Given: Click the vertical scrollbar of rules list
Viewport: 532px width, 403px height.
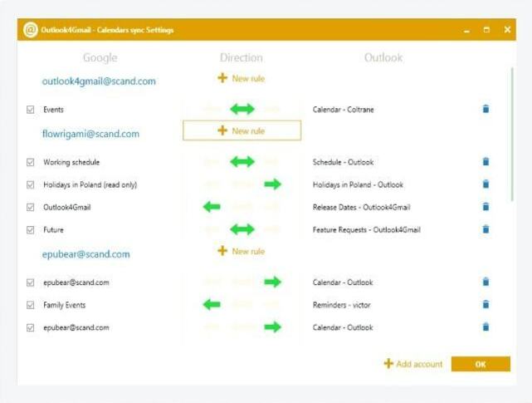Looking at the screenshot, I should (512, 135).
